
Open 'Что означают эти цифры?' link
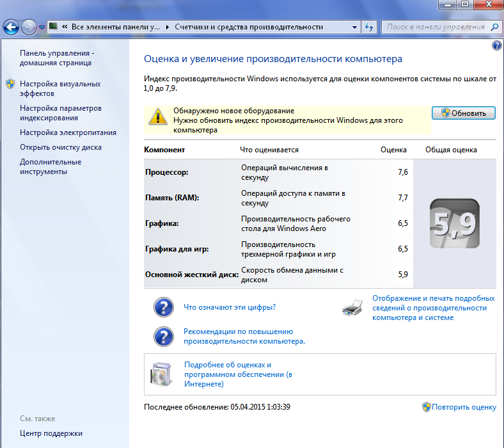coord(230,307)
